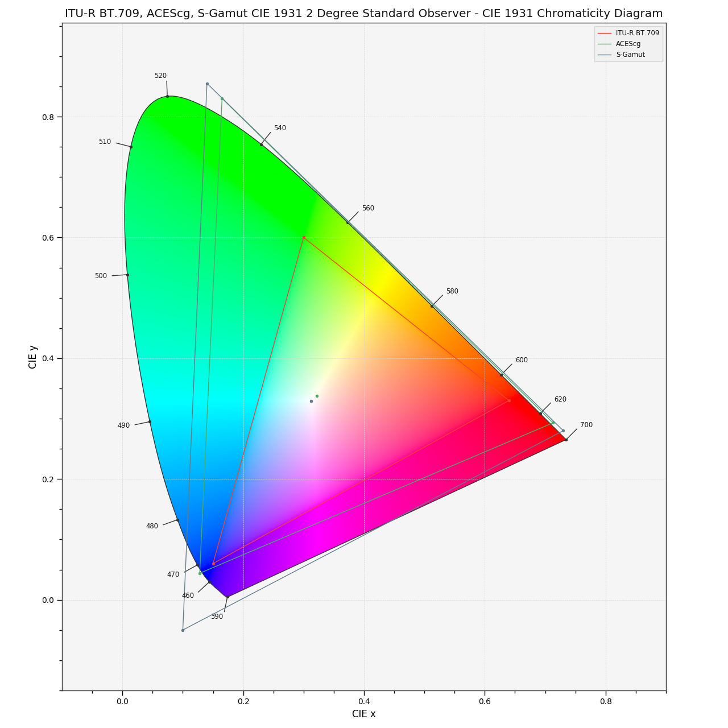The height and width of the screenshot is (728, 728).
Task: Click the 500 nm wavelength label
Action: pos(101,276)
